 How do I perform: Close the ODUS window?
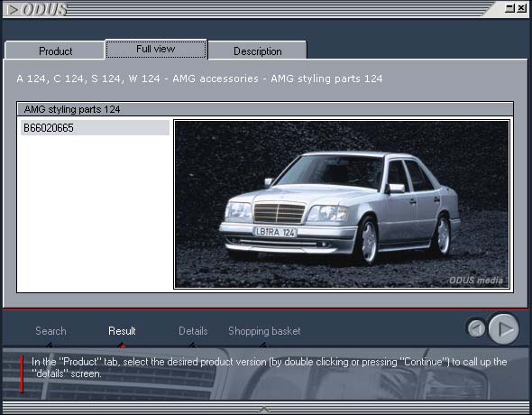pyautogui.click(x=521, y=8)
